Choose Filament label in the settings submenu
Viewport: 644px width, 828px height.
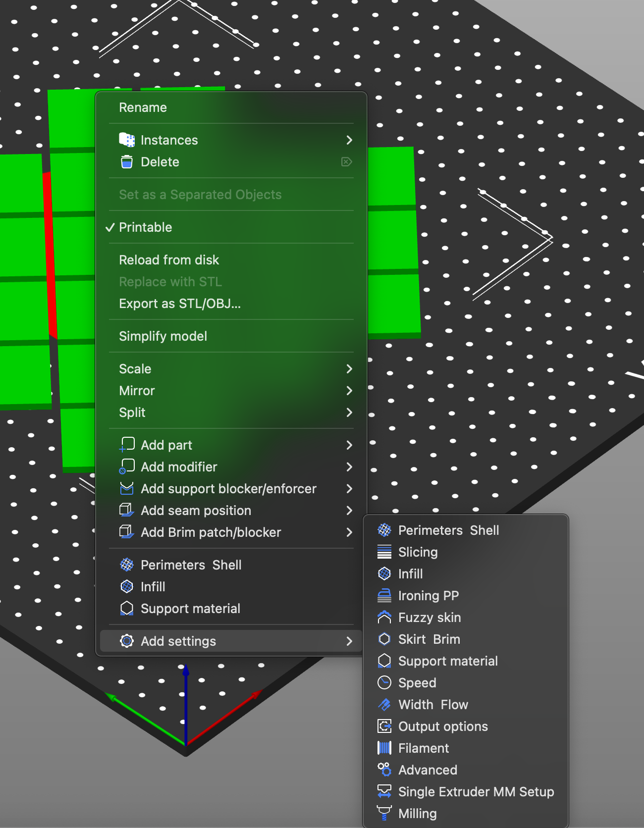click(424, 748)
